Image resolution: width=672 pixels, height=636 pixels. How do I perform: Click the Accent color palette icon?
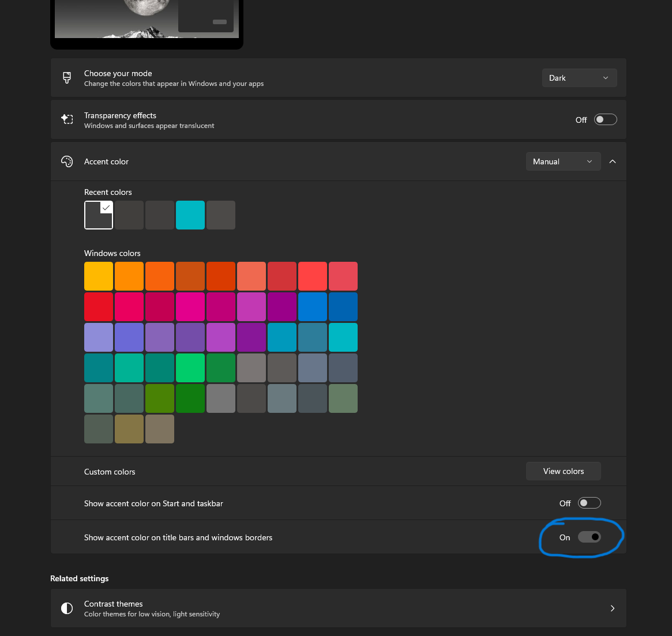coord(67,161)
